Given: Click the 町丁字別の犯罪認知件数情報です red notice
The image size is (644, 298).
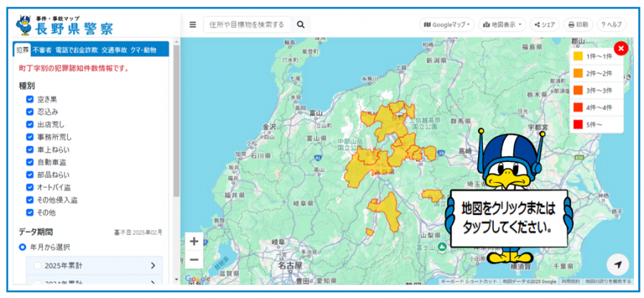Looking at the screenshot, I should [x=74, y=69].
